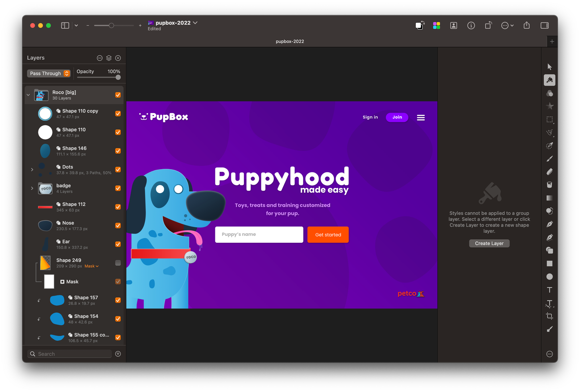Expand the badge layer group
580x392 pixels.
coord(32,188)
